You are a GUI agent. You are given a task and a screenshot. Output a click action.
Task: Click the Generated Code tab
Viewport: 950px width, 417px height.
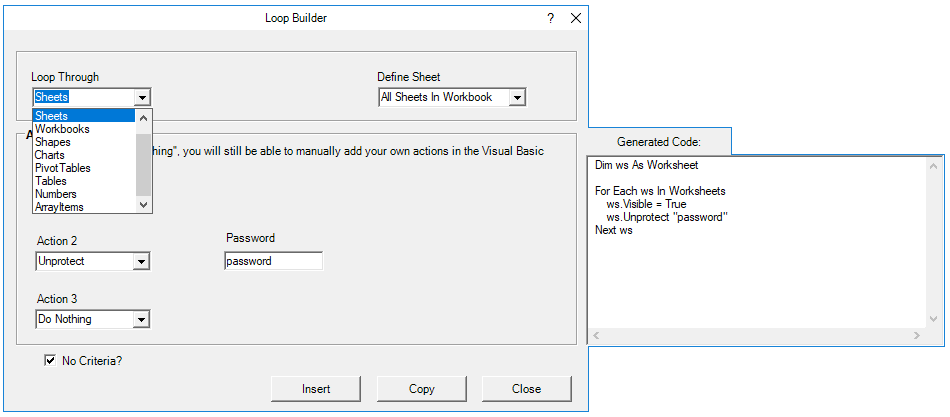[658, 142]
